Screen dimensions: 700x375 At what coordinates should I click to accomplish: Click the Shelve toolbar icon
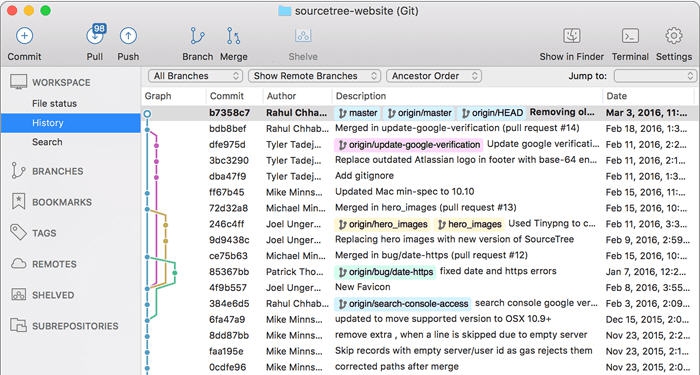click(303, 36)
